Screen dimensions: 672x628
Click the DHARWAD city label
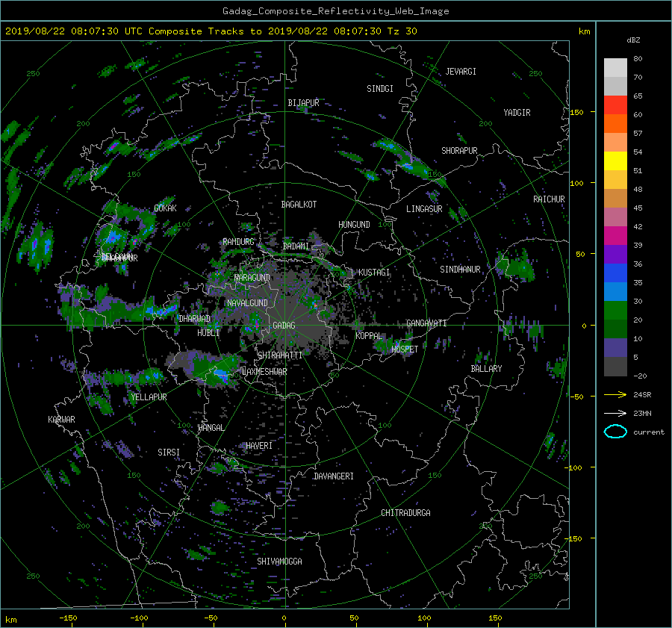click(194, 319)
